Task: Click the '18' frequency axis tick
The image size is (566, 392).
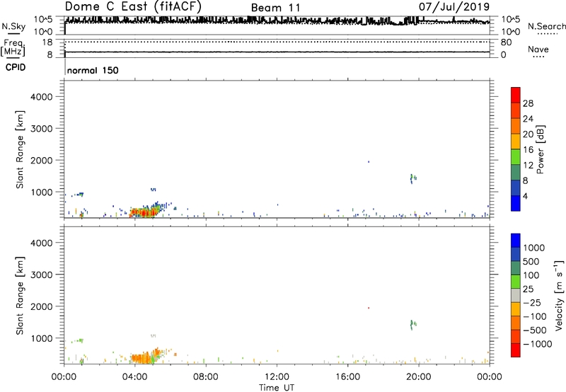Action: [47, 42]
